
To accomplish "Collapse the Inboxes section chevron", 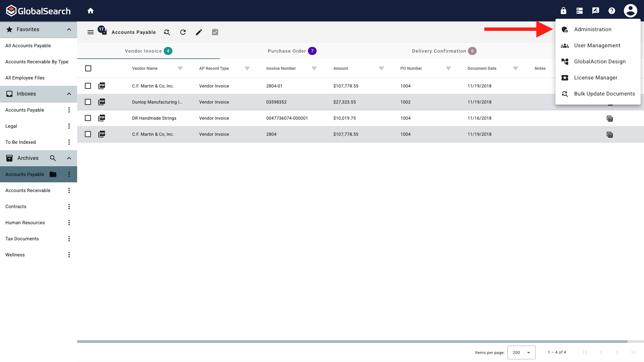I will coord(69,94).
